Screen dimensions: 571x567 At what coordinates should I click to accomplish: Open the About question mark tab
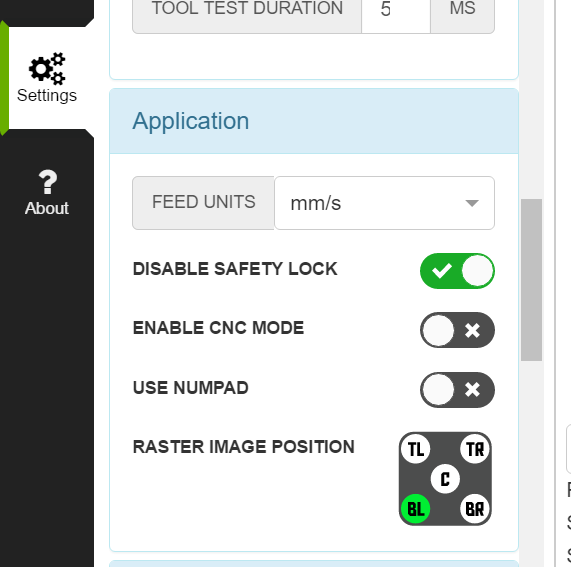pos(47,192)
